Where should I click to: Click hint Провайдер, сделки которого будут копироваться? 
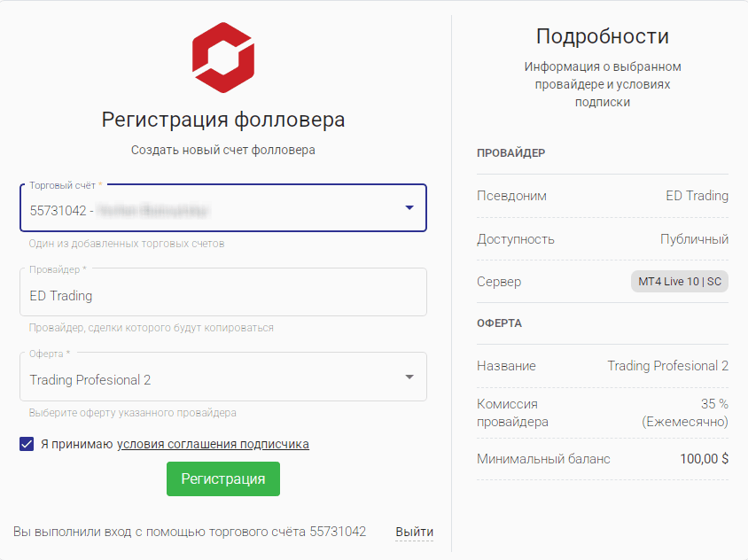152,328
